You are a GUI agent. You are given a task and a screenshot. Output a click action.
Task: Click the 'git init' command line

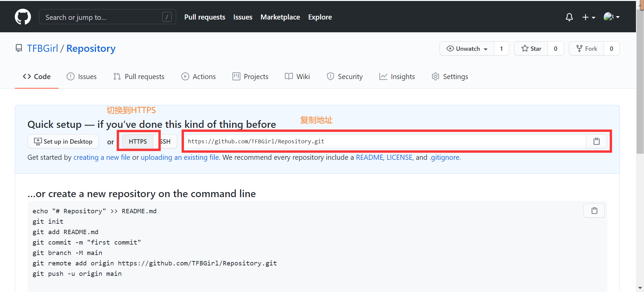(48, 221)
